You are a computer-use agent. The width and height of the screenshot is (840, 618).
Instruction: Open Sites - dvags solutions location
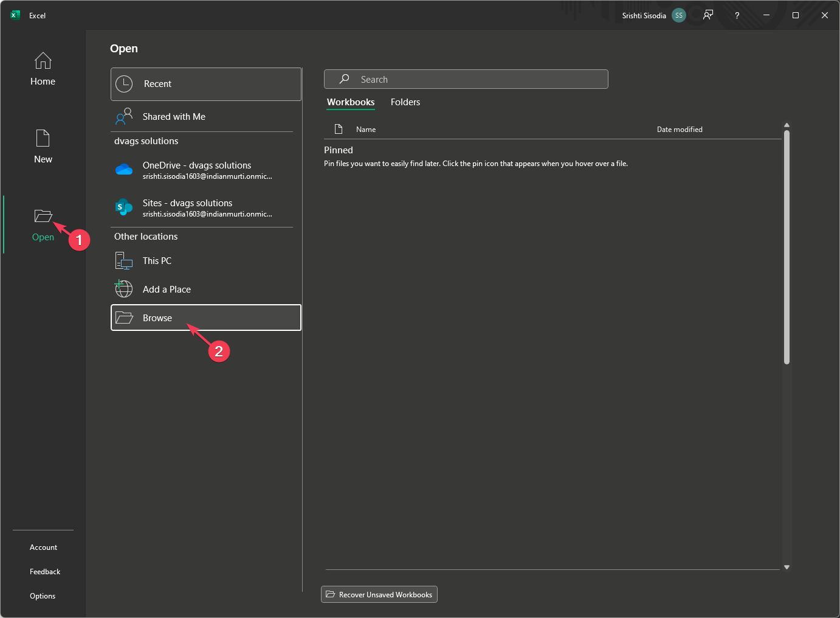[206, 208]
